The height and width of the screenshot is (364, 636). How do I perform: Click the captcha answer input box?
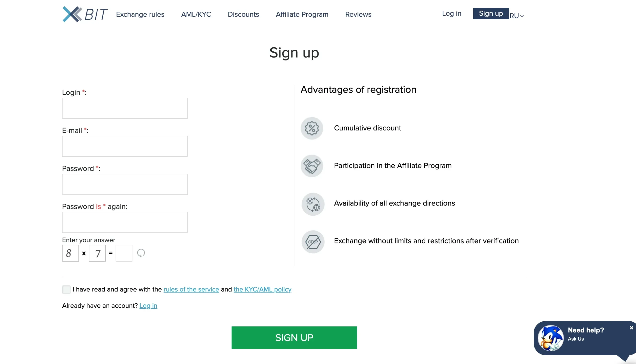124,253
